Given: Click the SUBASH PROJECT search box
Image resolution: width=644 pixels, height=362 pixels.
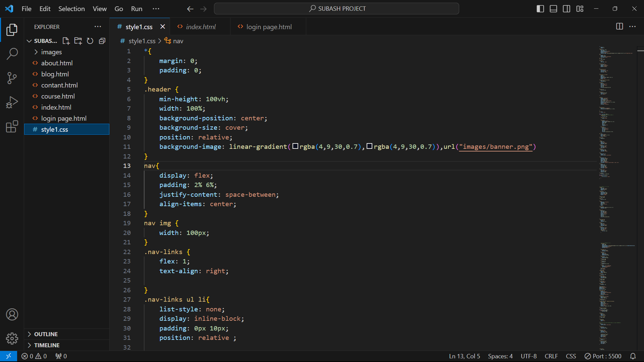Looking at the screenshot, I should click(x=336, y=9).
